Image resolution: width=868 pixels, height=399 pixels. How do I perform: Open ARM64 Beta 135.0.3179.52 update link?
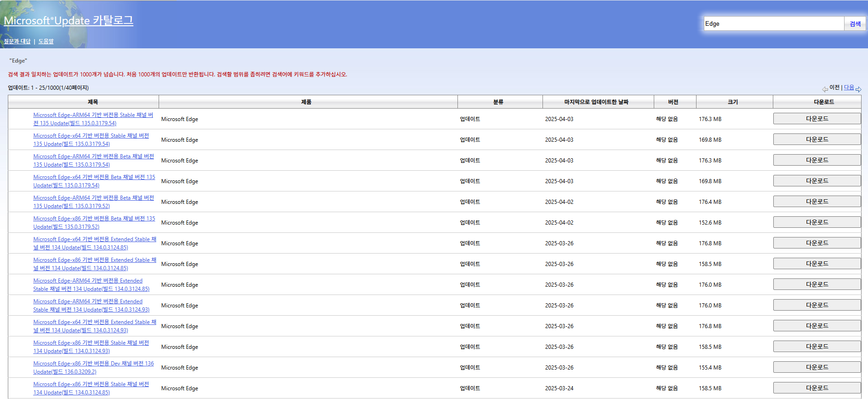pos(94,202)
